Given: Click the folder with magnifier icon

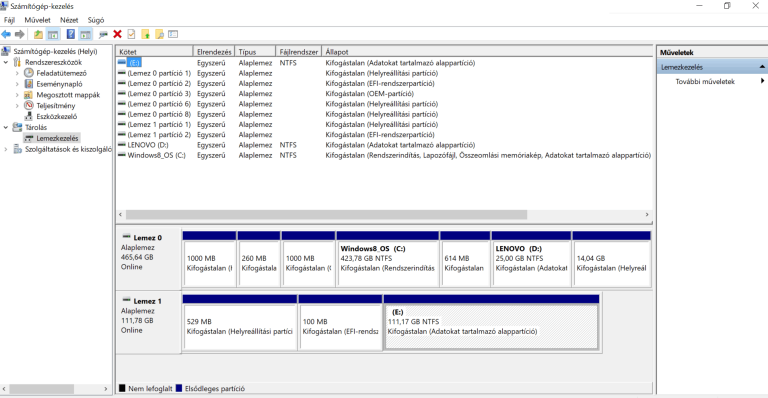Looking at the screenshot, I should click(x=159, y=34).
